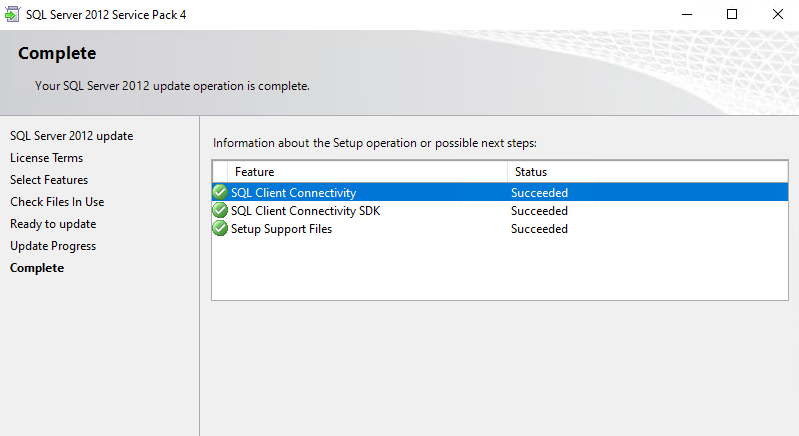The height and width of the screenshot is (436, 799).
Task: Minimize the Service Pack 4 window
Action: point(685,14)
